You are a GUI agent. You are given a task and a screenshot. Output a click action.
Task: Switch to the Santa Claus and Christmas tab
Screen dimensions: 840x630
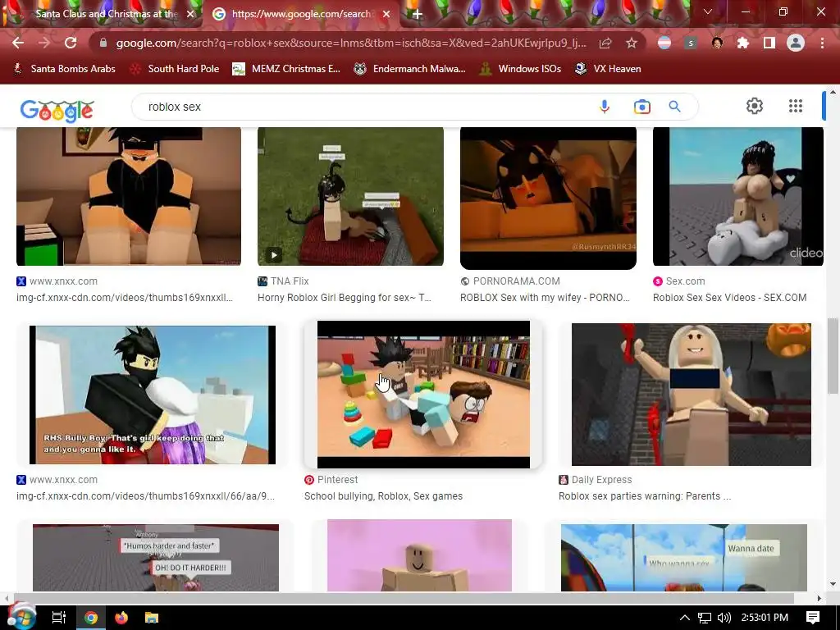pyautogui.click(x=106, y=14)
